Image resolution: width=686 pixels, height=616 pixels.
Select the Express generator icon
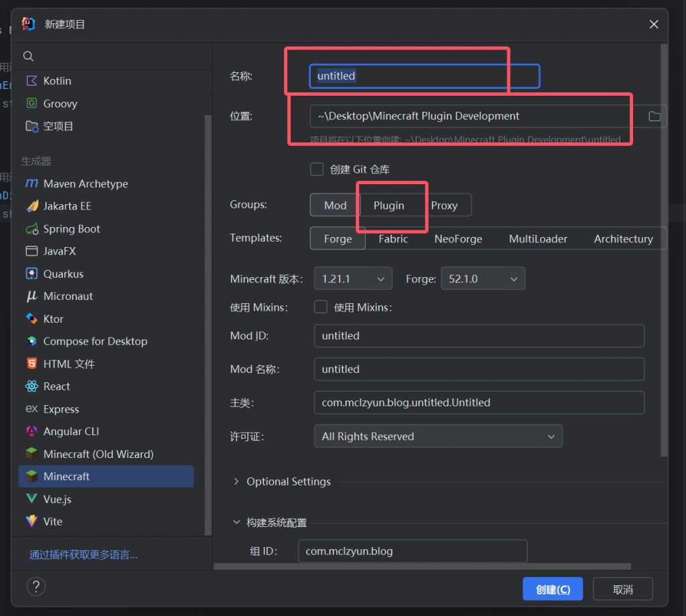31,409
